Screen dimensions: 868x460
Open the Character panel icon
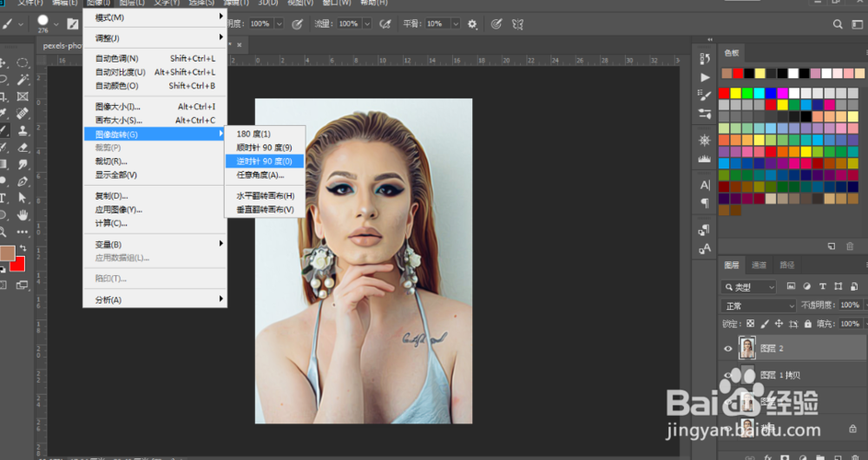tap(705, 185)
